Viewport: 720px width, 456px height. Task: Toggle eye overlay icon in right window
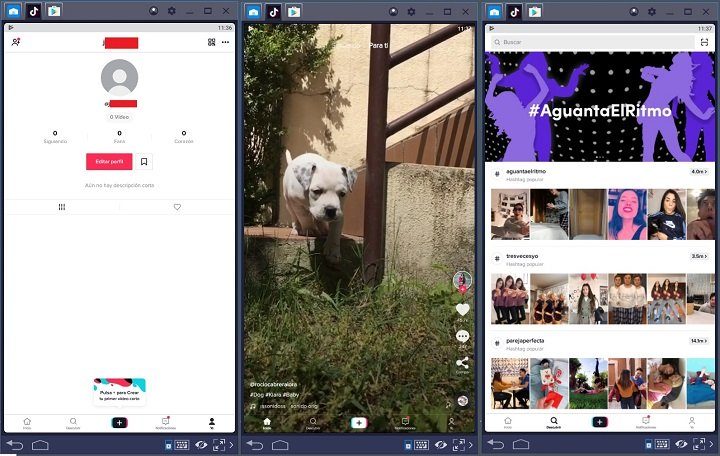tap(681, 444)
